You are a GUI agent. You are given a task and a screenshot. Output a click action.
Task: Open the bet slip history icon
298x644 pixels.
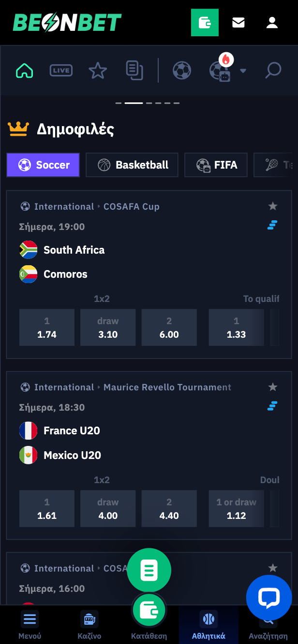(134, 71)
